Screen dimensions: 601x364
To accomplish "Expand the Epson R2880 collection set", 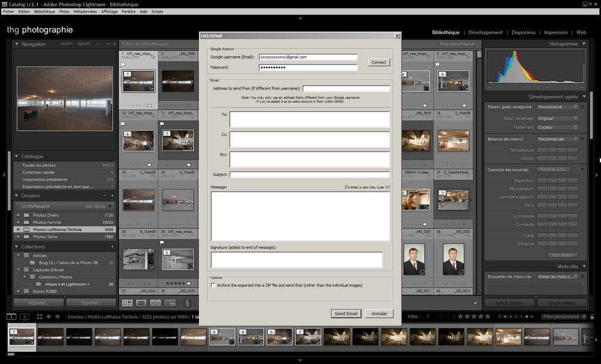I will click(x=18, y=291).
